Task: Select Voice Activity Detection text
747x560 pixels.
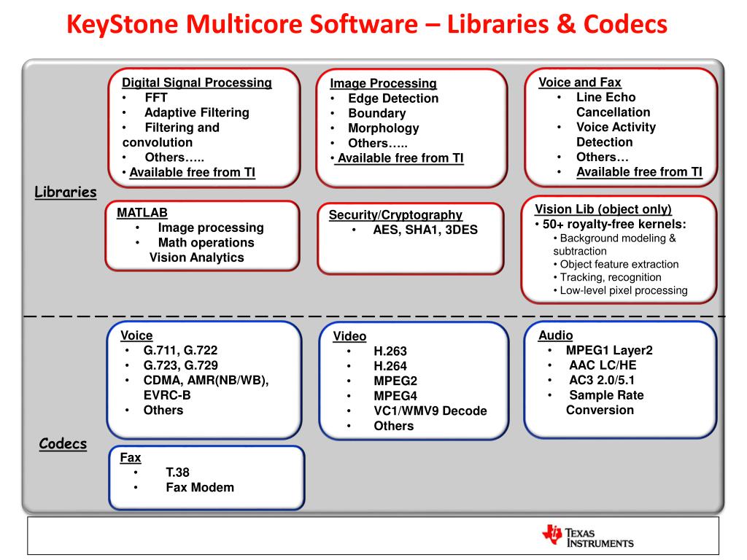Action: tap(616, 134)
